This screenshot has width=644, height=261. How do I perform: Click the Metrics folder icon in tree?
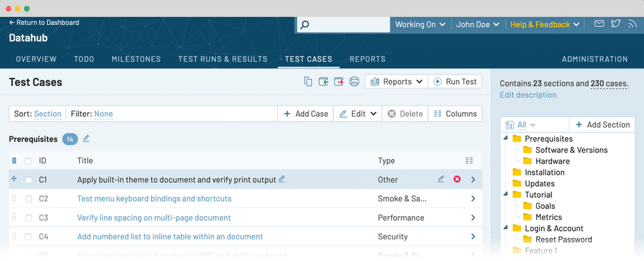(x=527, y=217)
